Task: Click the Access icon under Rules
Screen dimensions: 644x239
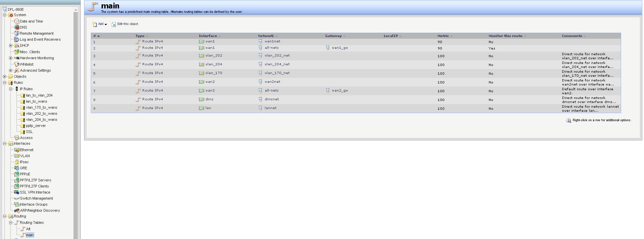Action: [16, 138]
